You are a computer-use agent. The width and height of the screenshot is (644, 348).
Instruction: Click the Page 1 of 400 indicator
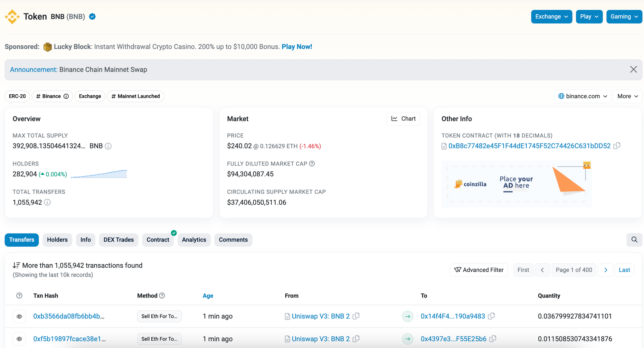(x=574, y=270)
